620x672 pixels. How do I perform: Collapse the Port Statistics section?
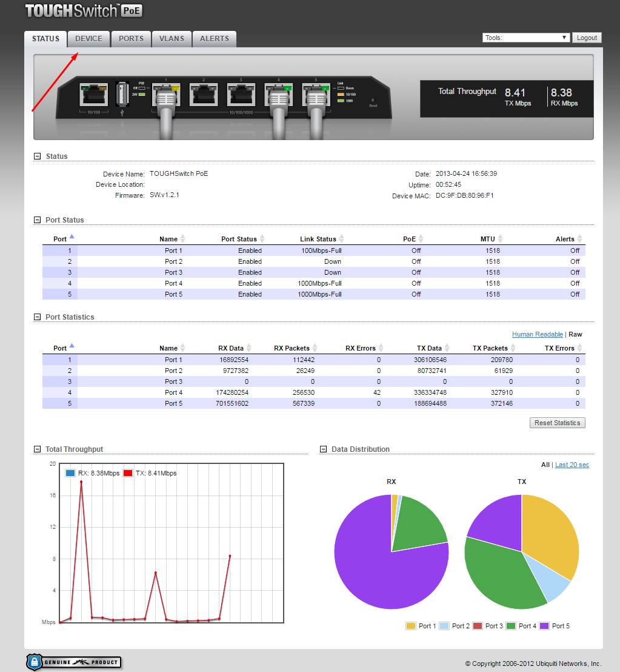(x=38, y=317)
